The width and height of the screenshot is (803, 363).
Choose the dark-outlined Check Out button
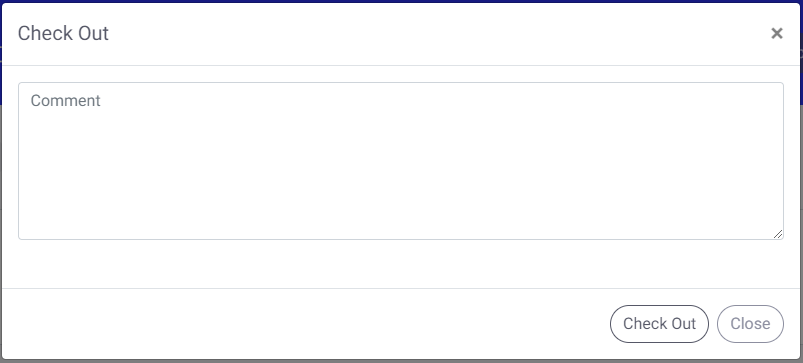click(659, 324)
